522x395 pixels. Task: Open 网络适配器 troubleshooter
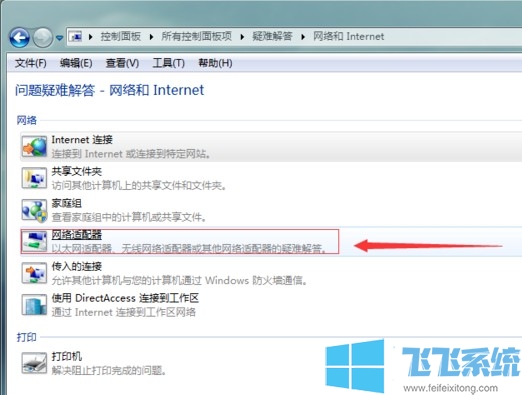click(x=76, y=235)
